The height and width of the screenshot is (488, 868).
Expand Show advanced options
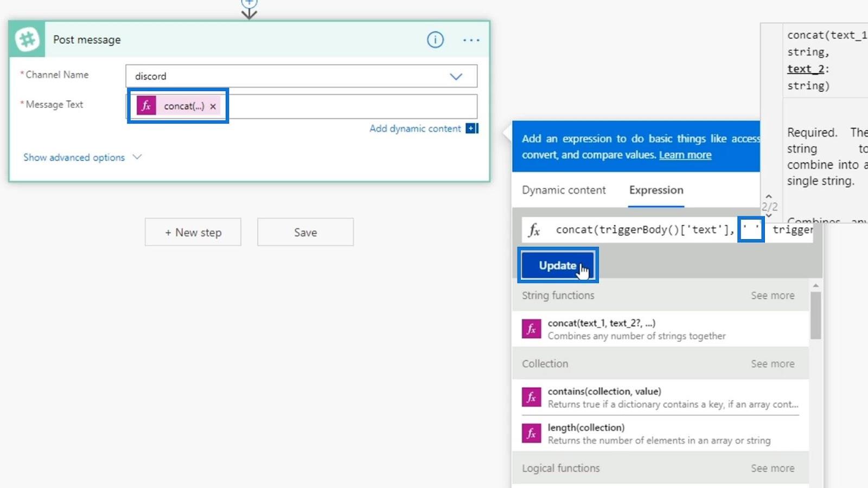click(x=82, y=157)
